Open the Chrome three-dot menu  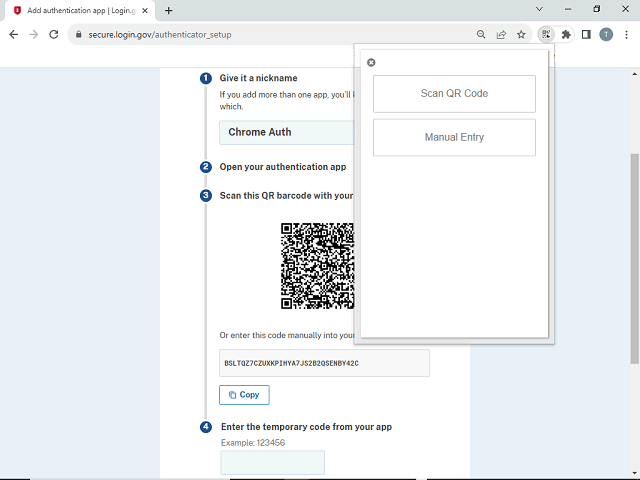pos(627,35)
